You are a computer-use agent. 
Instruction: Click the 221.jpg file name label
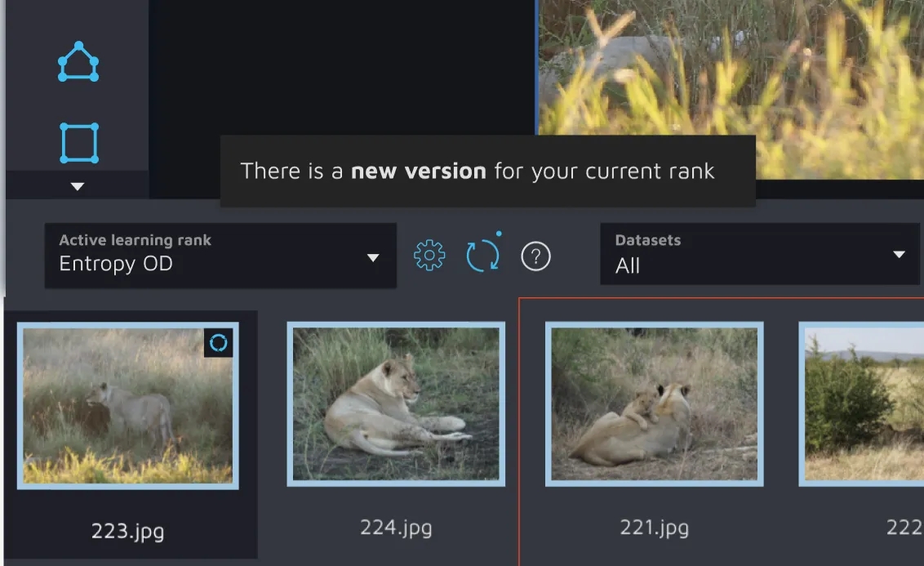(x=654, y=528)
